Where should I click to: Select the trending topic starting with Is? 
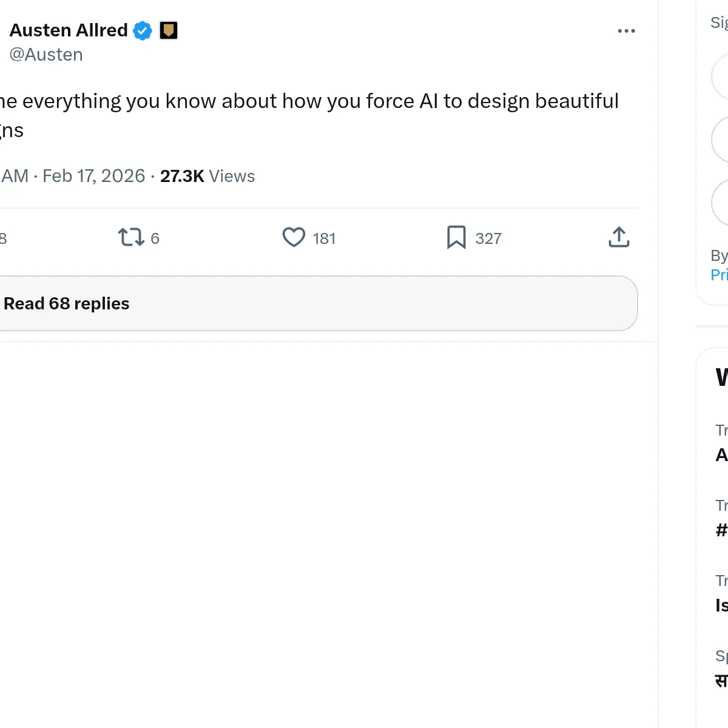coord(721,604)
